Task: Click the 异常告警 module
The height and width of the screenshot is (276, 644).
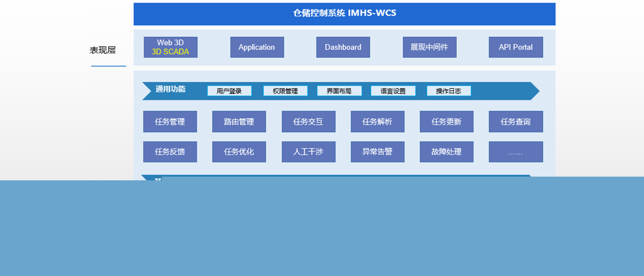Action: point(377,152)
